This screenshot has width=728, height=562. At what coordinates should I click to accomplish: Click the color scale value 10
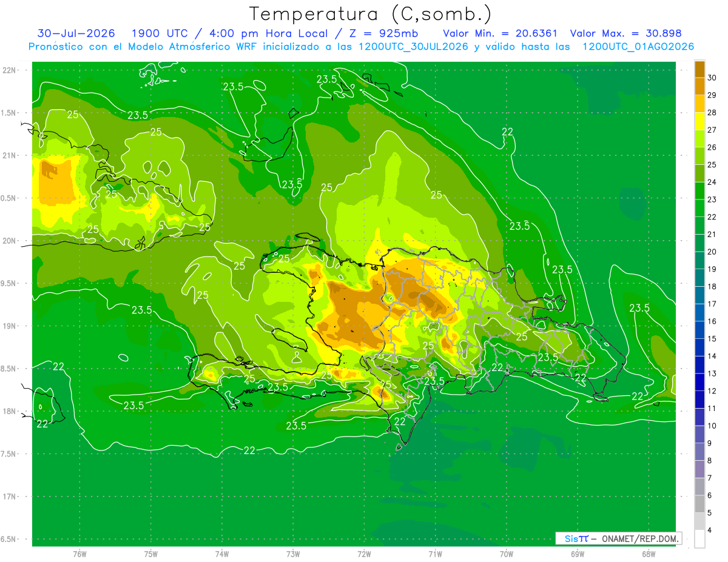click(x=712, y=426)
